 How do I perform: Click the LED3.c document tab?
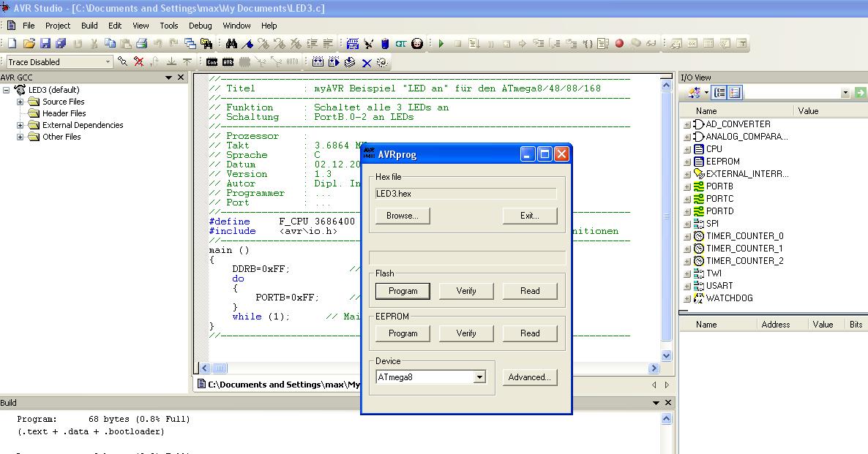point(279,385)
